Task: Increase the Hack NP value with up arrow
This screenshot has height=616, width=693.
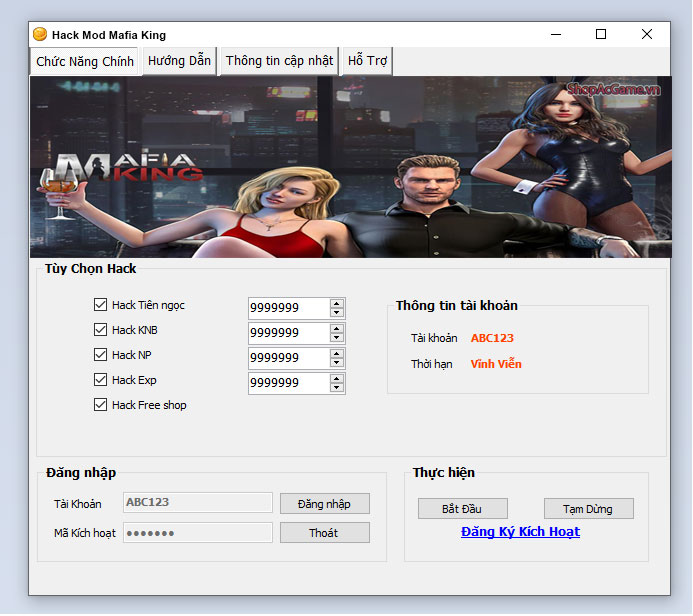Action: coord(337,354)
